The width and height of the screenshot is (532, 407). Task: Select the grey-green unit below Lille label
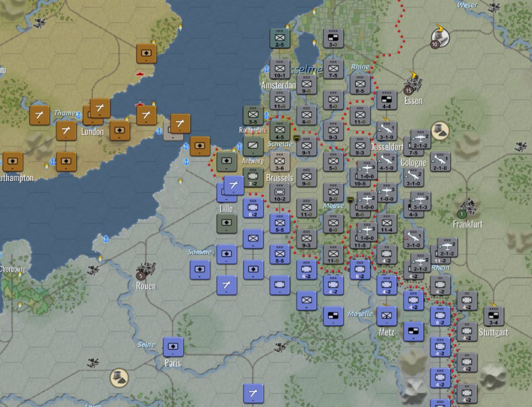[x=226, y=223]
